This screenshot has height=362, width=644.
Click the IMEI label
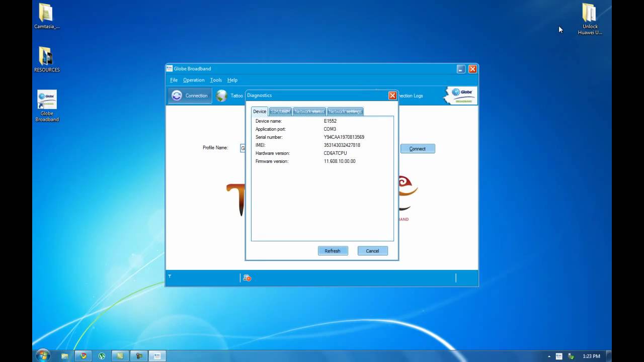pos(260,145)
